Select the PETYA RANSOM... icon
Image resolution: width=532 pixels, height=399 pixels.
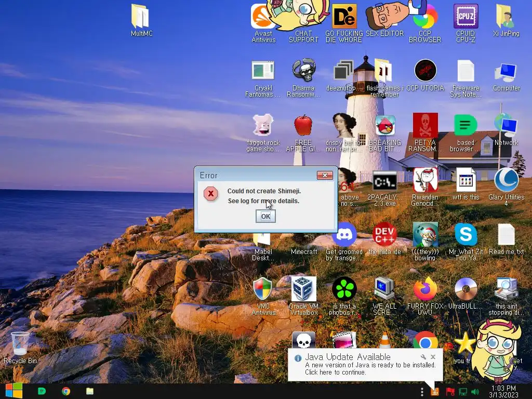pyautogui.click(x=425, y=133)
